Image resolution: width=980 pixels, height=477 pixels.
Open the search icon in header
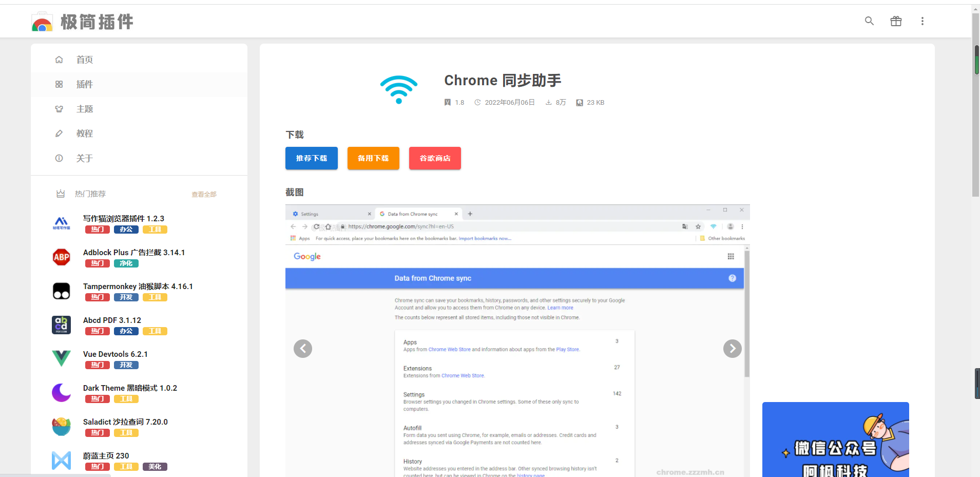[x=869, y=21]
